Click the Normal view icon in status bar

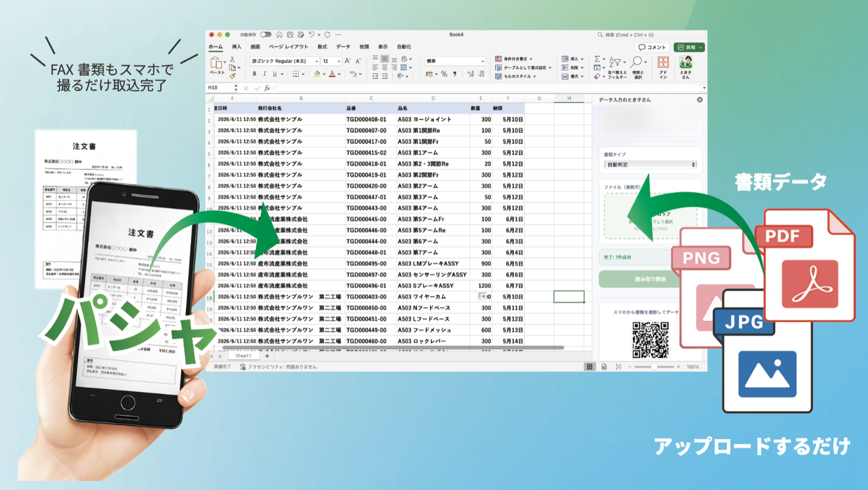pos(590,367)
